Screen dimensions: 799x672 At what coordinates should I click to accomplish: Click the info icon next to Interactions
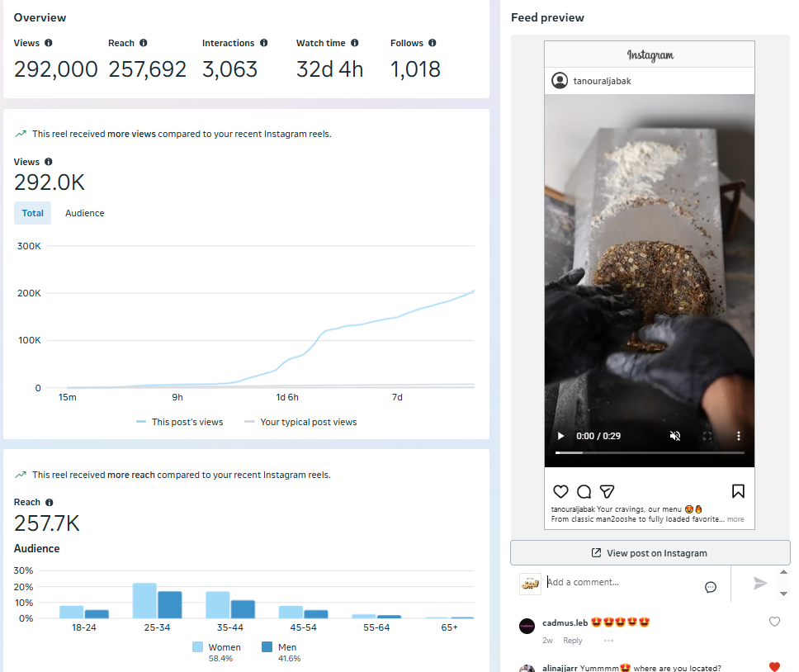(264, 43)
